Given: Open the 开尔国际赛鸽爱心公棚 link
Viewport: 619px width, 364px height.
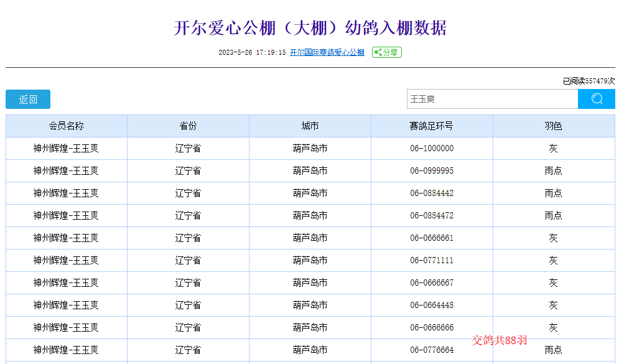Looking at the screenshot, I should pos(327,53).
